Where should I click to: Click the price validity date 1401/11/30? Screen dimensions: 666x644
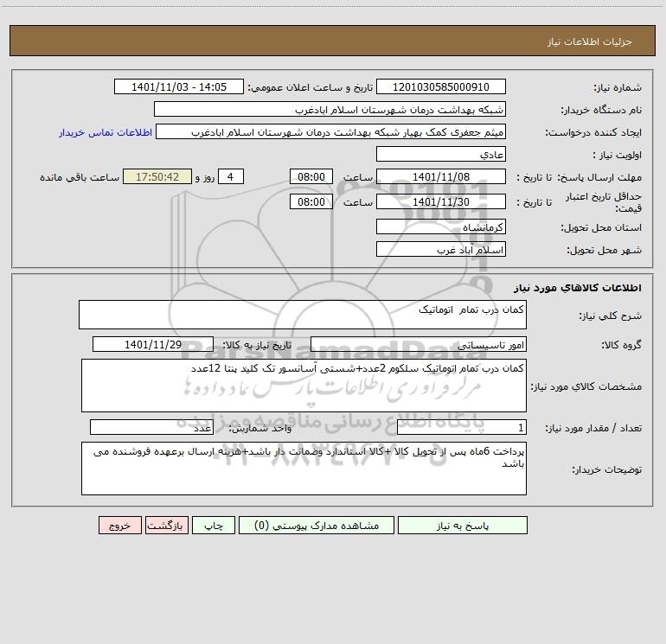click(441, 201)
